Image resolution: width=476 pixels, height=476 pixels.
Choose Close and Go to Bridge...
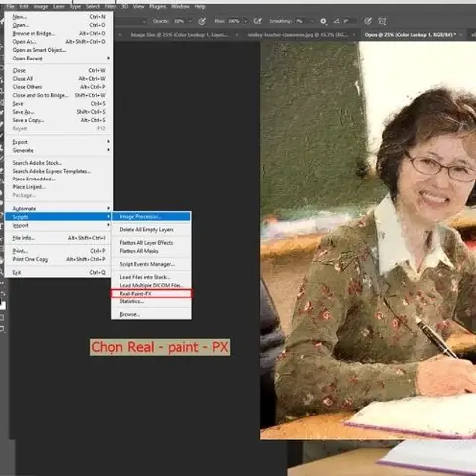[x=59, y=95]
